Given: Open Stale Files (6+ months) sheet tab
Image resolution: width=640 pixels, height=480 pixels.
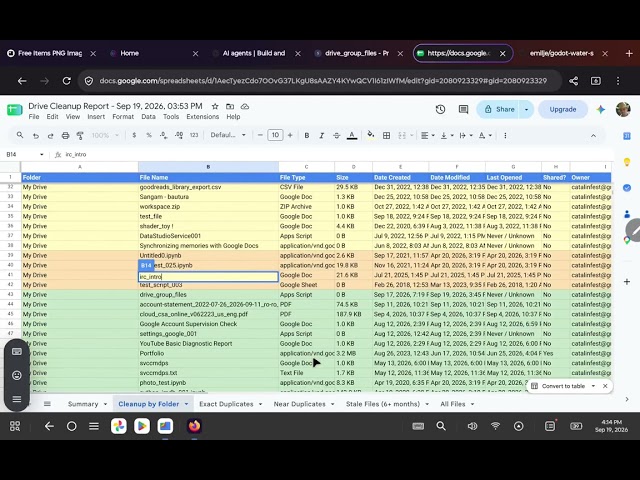Looking at the screenshot, I should (x=383, y=404).
